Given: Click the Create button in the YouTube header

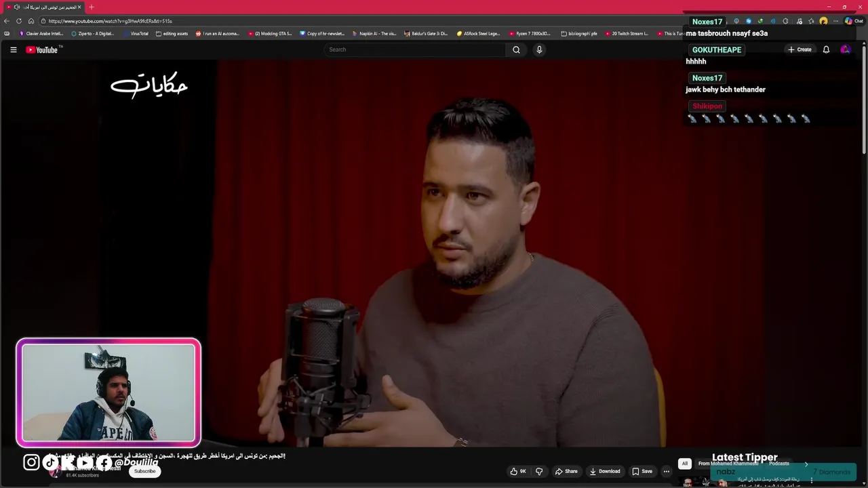Looking at the screenshot, I should [x=800, y=49].
